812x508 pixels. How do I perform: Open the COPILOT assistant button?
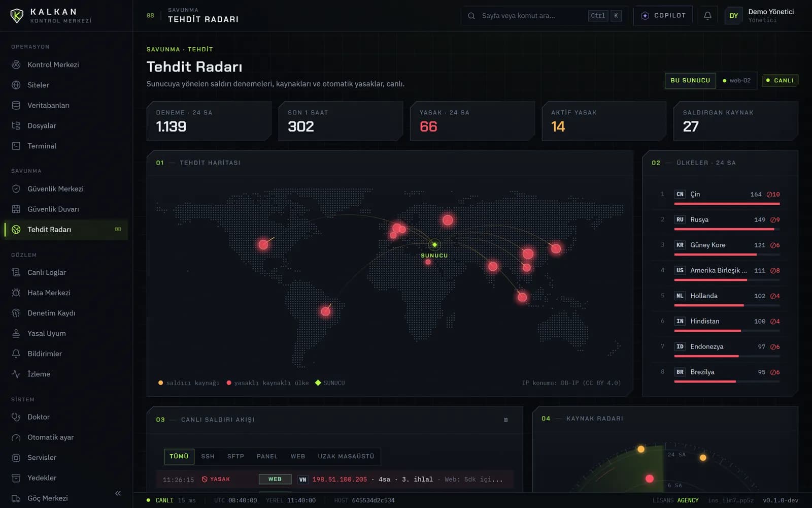(663, 16)
